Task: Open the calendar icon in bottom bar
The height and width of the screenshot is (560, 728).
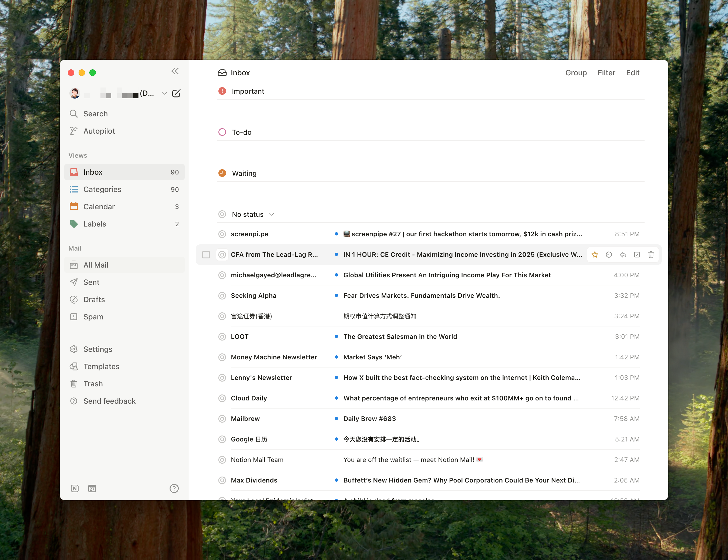Action: pos(92,488)
